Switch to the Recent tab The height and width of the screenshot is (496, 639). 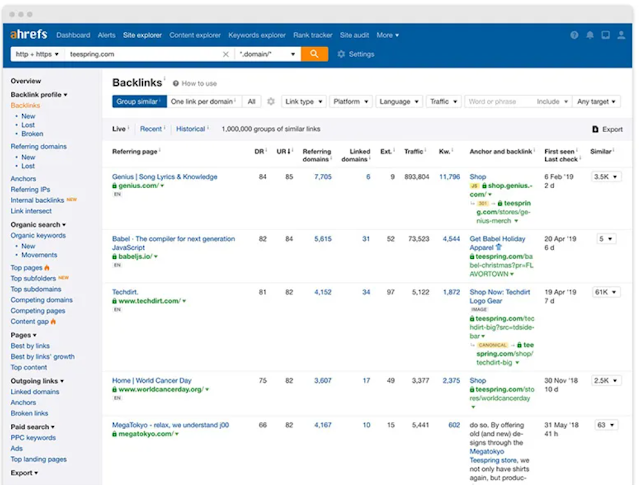pyautogui.click(x=151, y=129)
